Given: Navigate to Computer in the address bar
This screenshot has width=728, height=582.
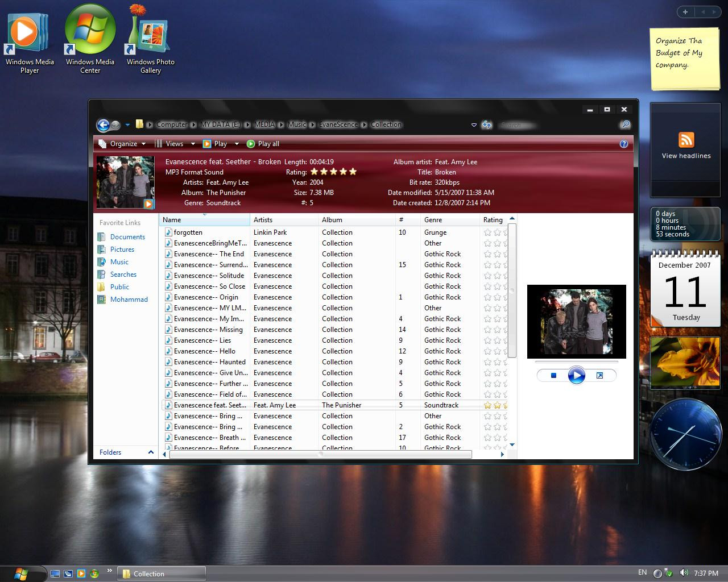Looking at the screenshot, I should [172, 125].
